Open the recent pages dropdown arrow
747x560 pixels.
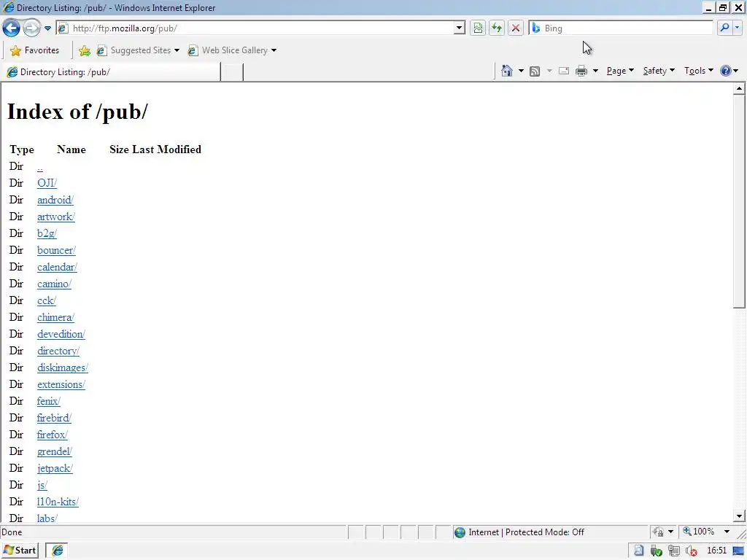pos(47,28)
